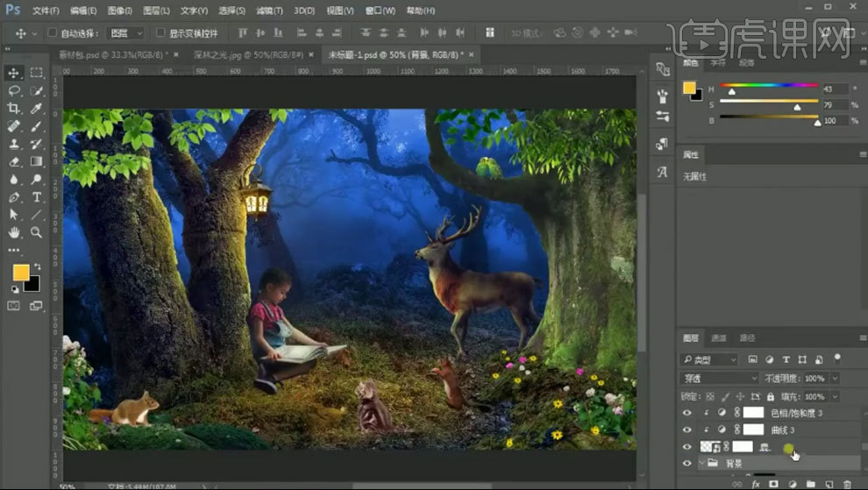Screen dimensions: 868x490
Task: Open the 不透明度 opacity dropdown arrow
Action: 835,378
